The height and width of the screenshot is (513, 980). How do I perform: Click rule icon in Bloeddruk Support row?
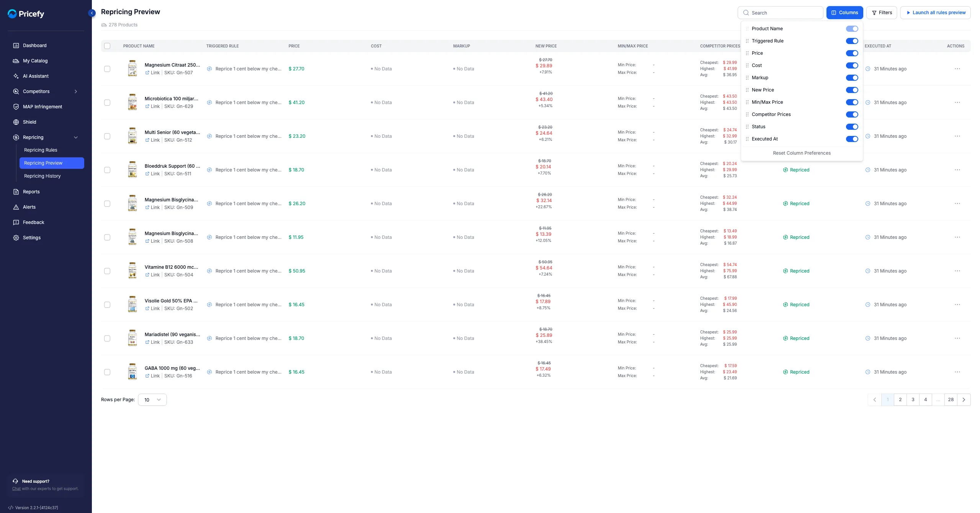click(x=209, y=170)
